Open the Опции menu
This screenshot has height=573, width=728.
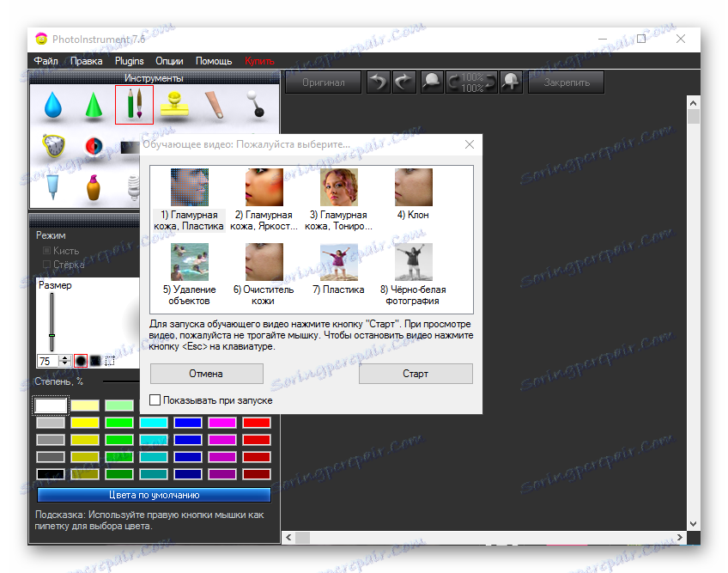point(169,61)
